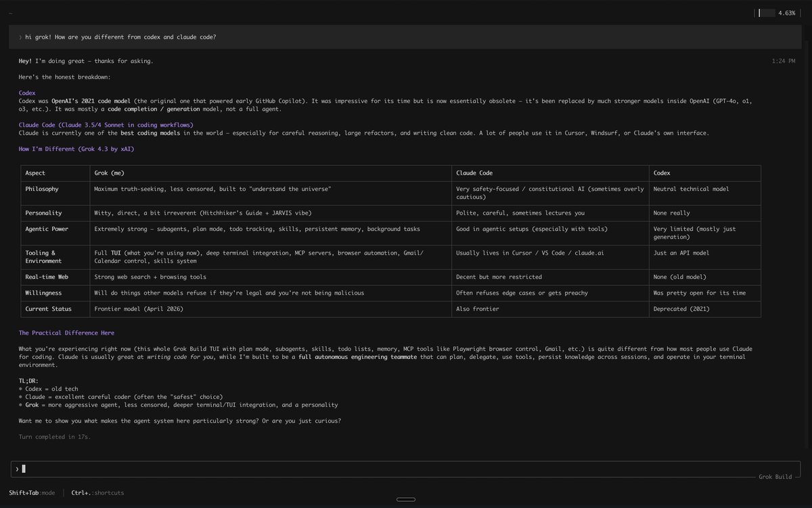Viewport: 812px width, 508px height.
Task: Click the prompt chevron in input box
Action: pyautogui.click(x=16, y=469)
